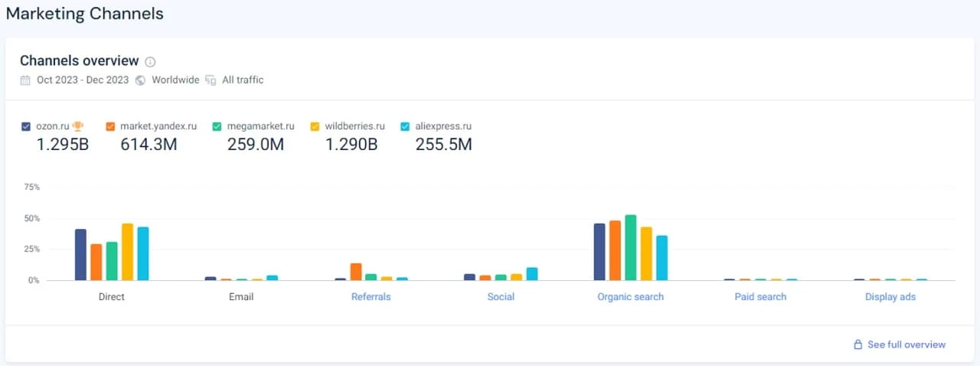The image size is (980, 366).
Task: Select the Organic search channel link
Action: click(x=630, y=296)
